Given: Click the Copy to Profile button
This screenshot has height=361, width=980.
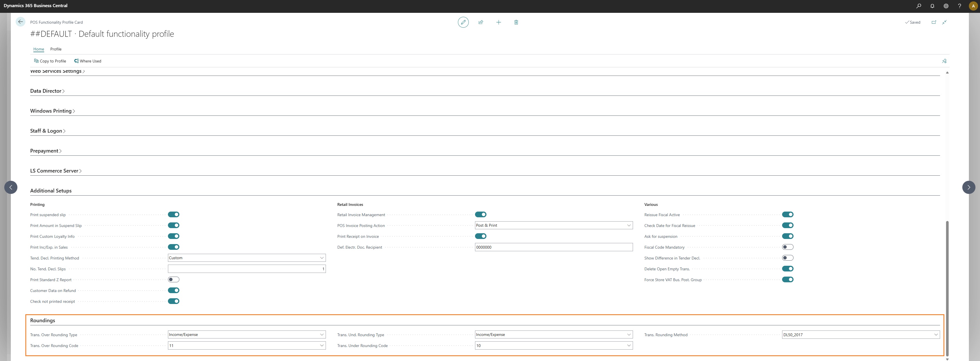Looking at the screenshot, I should (50, 61).
